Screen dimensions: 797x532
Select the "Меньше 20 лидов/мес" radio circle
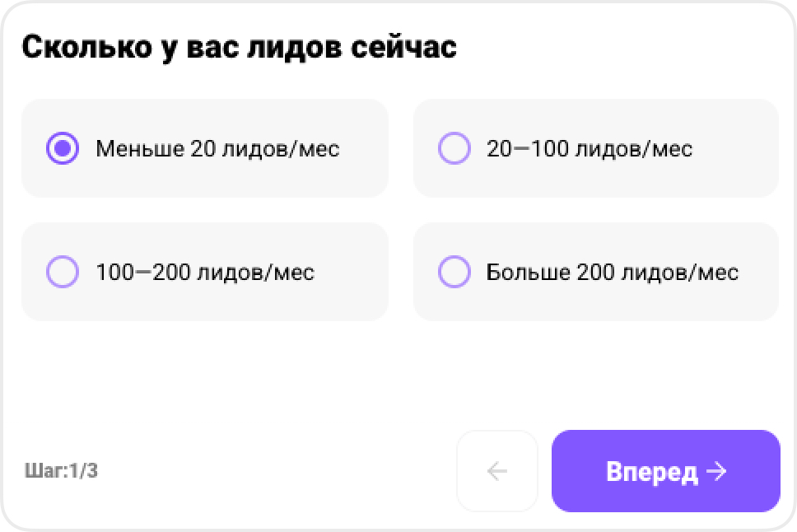[x=63, y=149]
